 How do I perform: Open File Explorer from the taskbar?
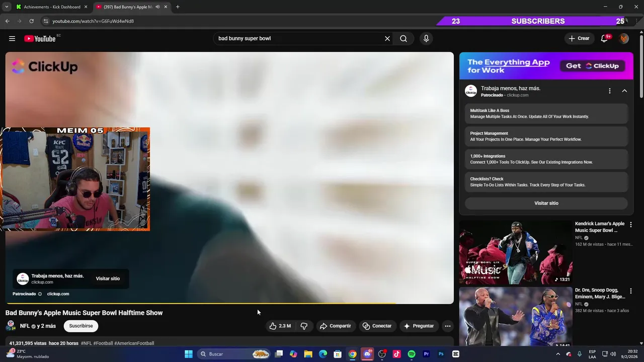[x=308, y=354]
